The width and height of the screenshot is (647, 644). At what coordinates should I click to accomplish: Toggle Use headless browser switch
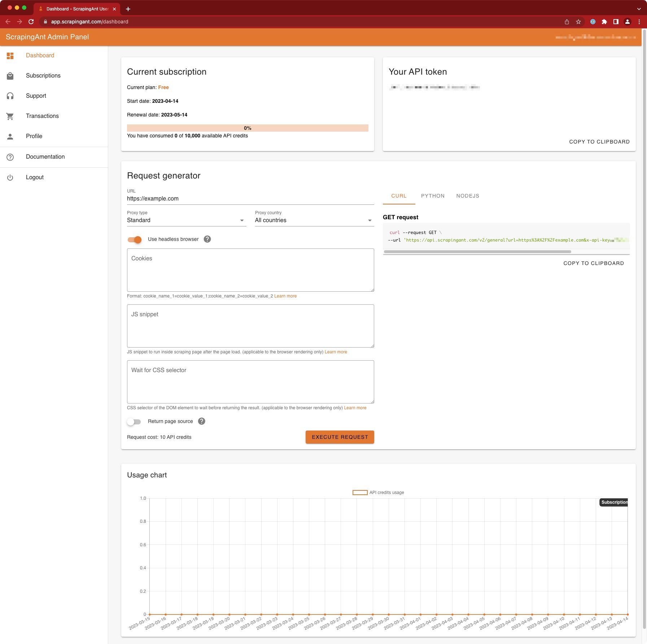(135, 239)
